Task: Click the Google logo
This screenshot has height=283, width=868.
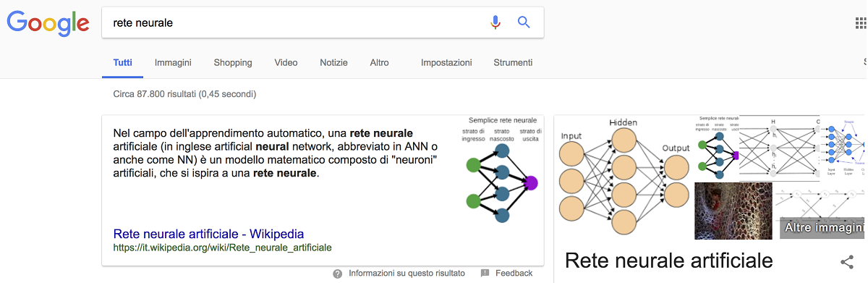Action: pyautogui.click(x=48, y=24)
